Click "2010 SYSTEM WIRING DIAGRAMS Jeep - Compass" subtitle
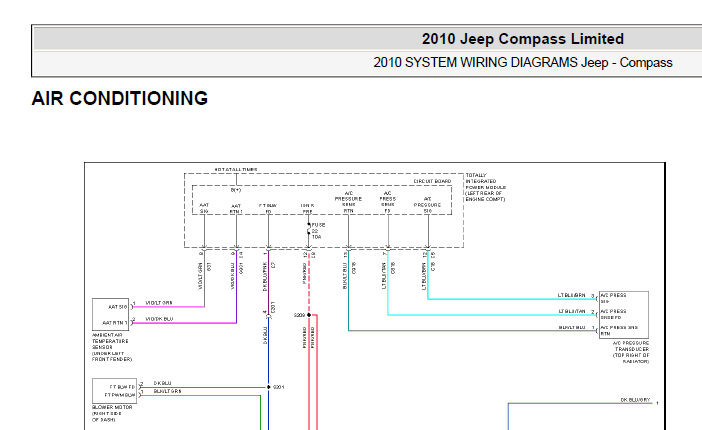702x430 pixels. (x=522, y=62)
